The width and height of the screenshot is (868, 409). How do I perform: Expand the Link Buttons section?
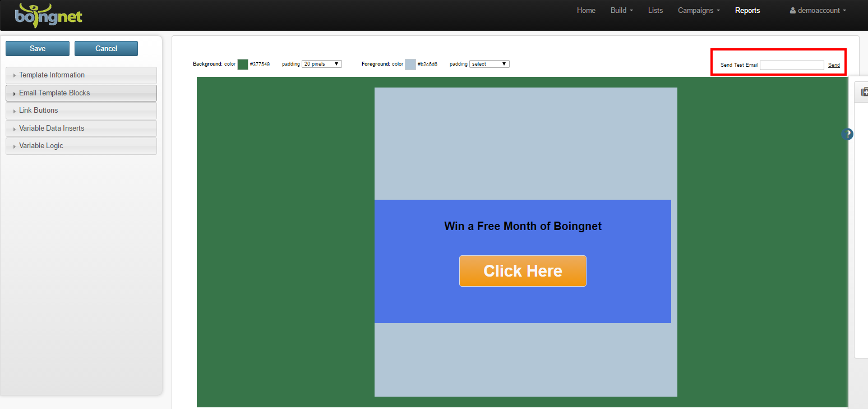[x=81, y=111]
